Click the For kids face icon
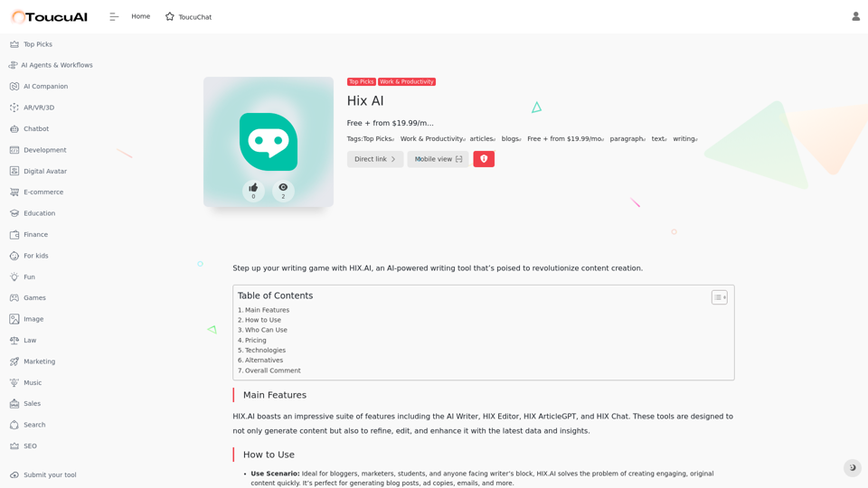The height and width of the screenshot is (488, 868). (x=14, y=256)
